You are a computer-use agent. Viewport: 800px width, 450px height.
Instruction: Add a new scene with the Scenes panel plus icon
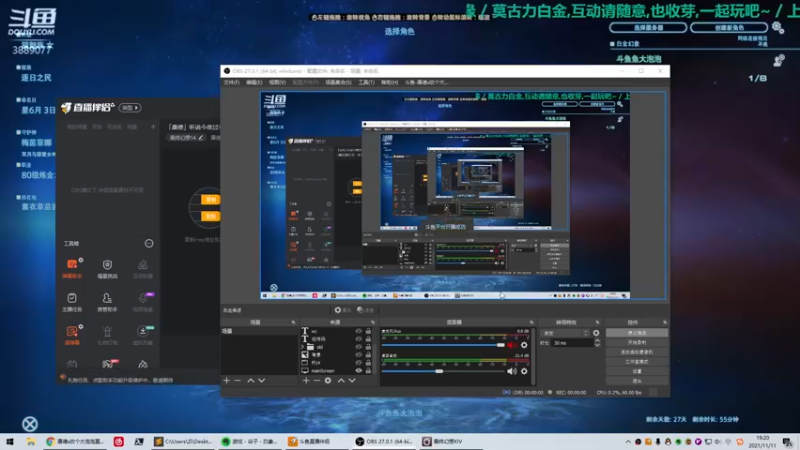point(227,381)
